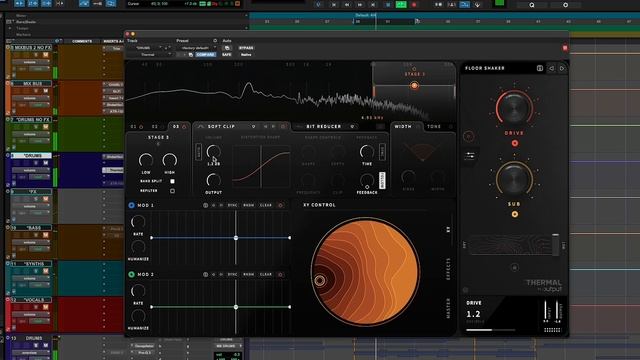Click the SAFE button in plugin header
This screenshot has width=640, height=360.
227,54
